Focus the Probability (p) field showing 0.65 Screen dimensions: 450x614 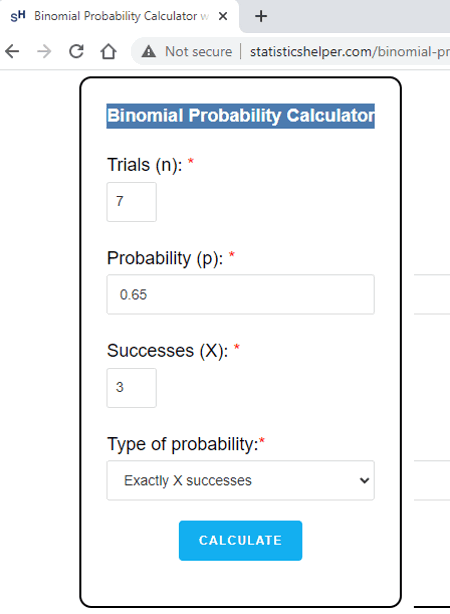[240, 294]
